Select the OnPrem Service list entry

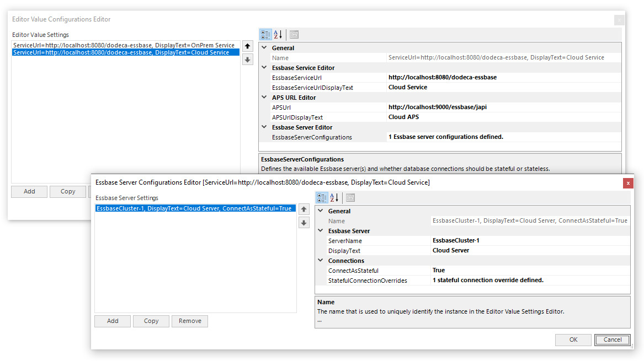pyautogui.click(x=126, y=45)
